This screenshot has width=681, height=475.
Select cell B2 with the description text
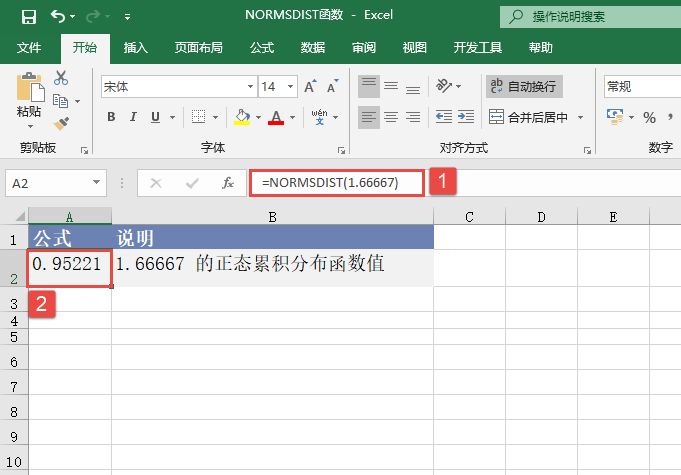click(x=272, y=265)
